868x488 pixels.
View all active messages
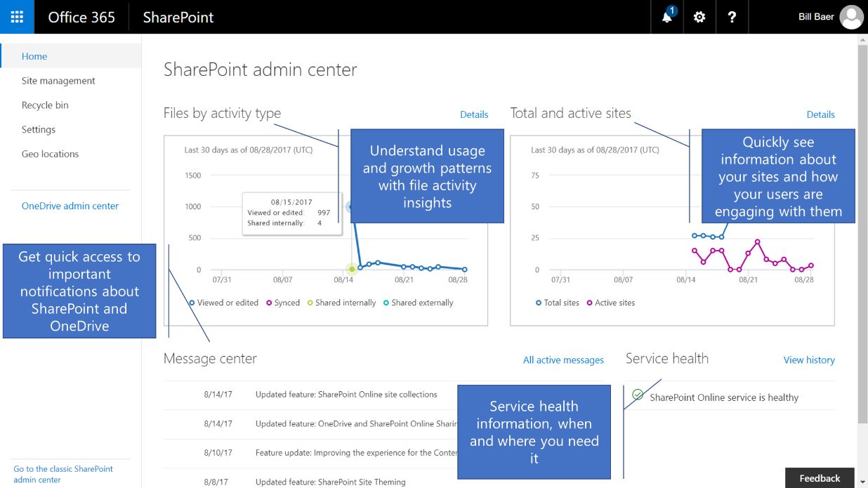click(x=563, y=360)
